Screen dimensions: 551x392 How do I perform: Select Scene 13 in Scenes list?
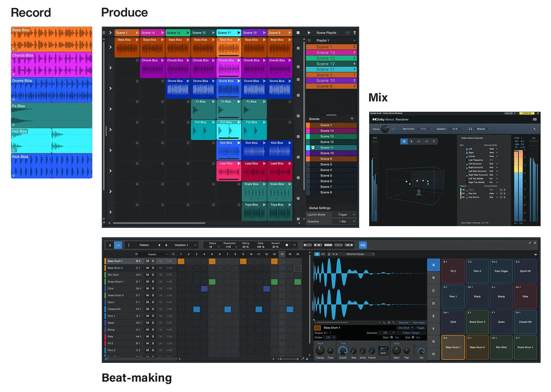click(x=327, y=136)
